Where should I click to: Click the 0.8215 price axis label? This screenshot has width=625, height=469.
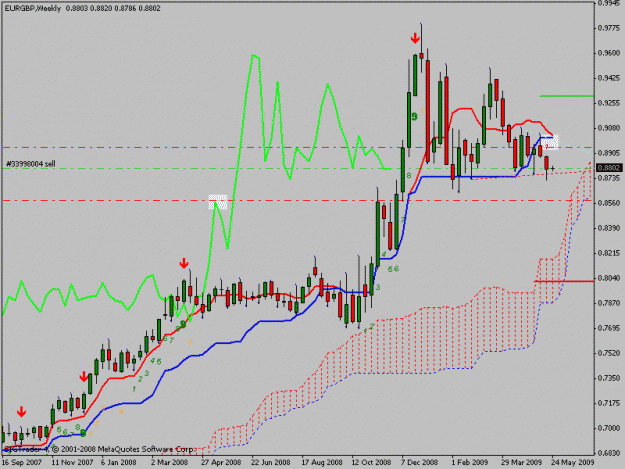[609, 253]
